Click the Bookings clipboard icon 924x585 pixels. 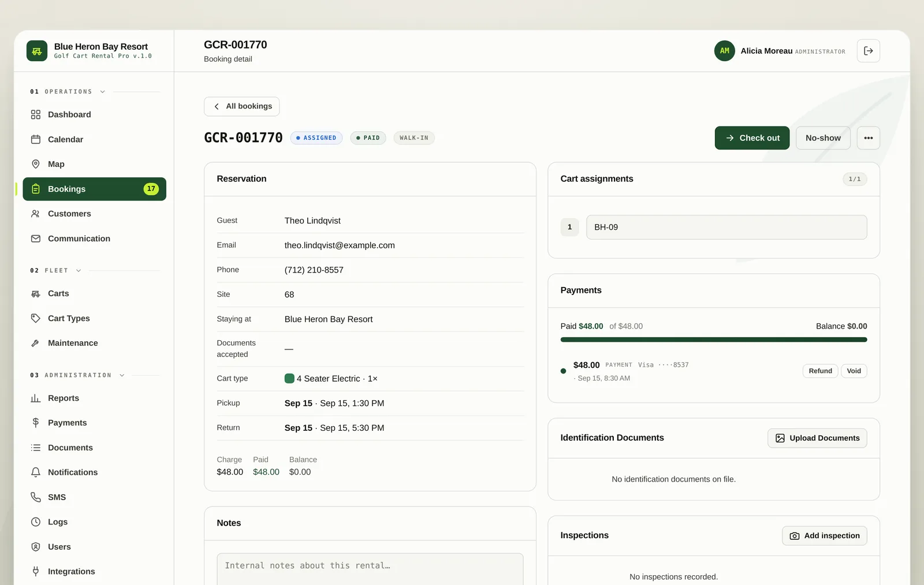tap(36, 189)
